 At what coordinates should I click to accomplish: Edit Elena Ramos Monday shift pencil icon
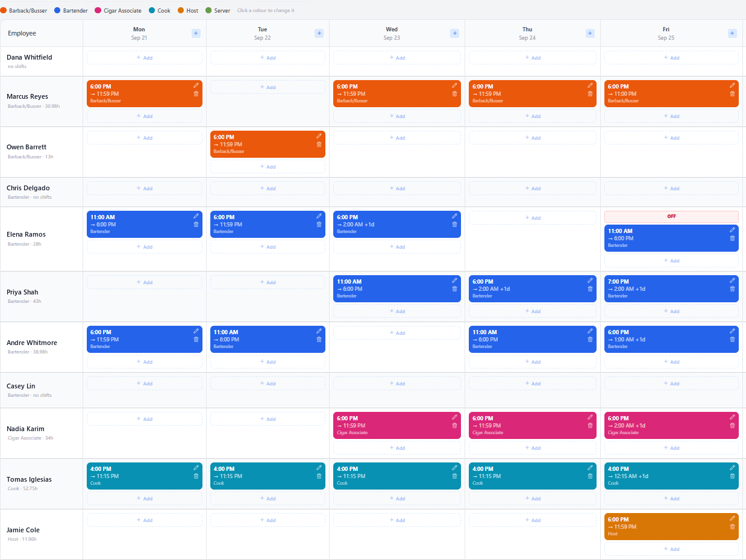[196, 216]
